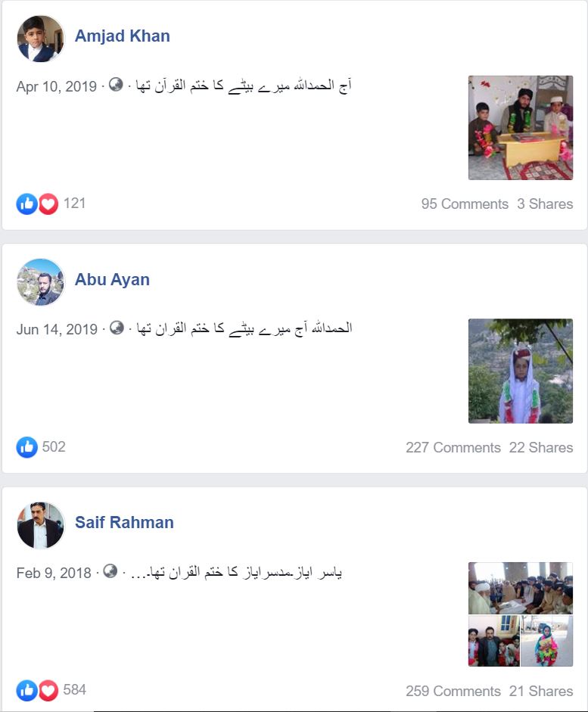Click the public globe icon beside Apr 10, 2019

[117, 85]
